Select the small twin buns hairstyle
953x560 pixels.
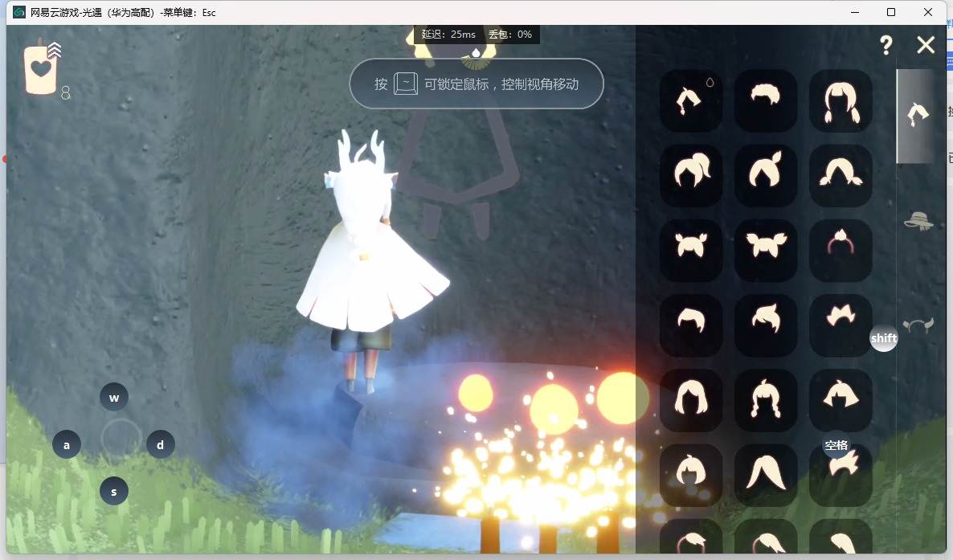(x=690, y=251)
